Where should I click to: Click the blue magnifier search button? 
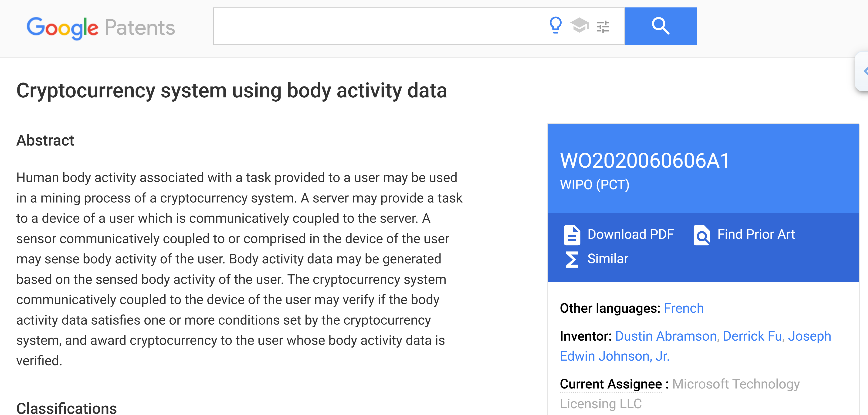coord(661,26)
